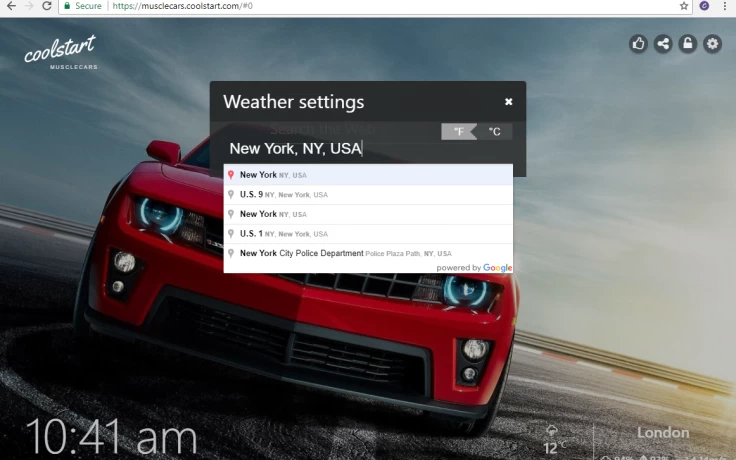
Task: Open Chrome three-dot menu
Action: point(725,6)
